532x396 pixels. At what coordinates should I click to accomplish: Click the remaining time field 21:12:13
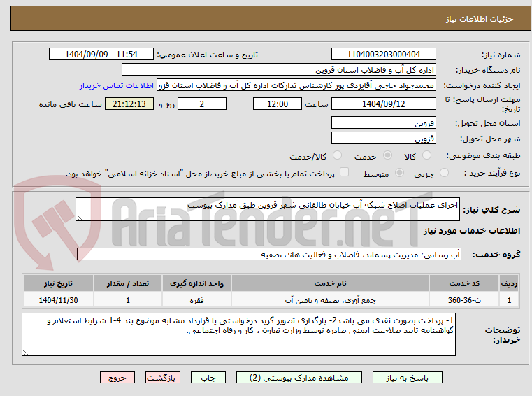(129, 104)
